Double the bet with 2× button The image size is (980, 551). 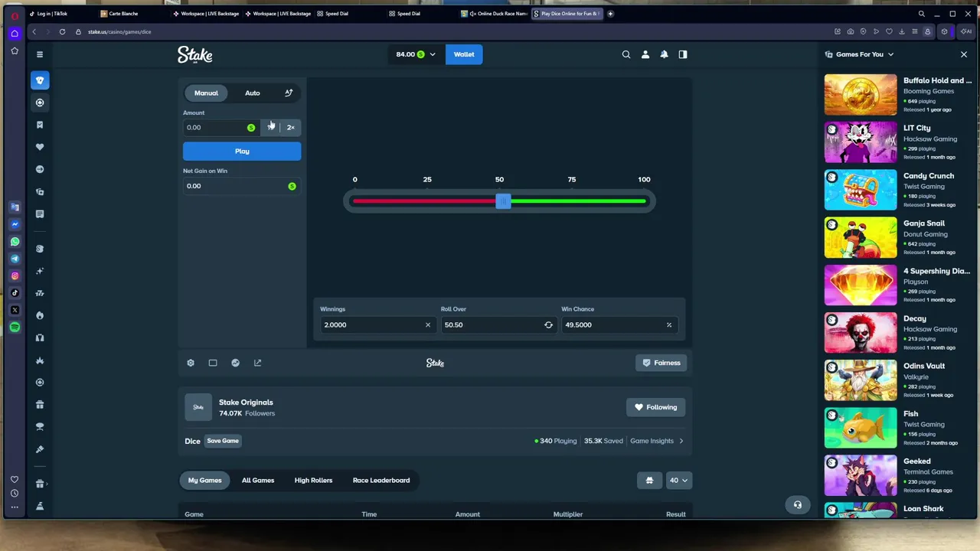[x=290, y=128]
